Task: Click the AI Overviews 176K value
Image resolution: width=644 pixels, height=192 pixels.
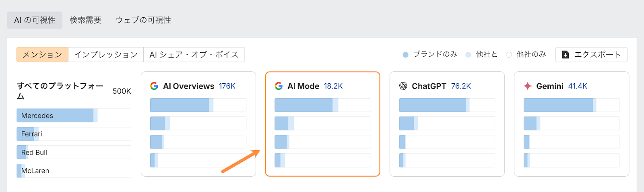Action: tap(227, 86)
